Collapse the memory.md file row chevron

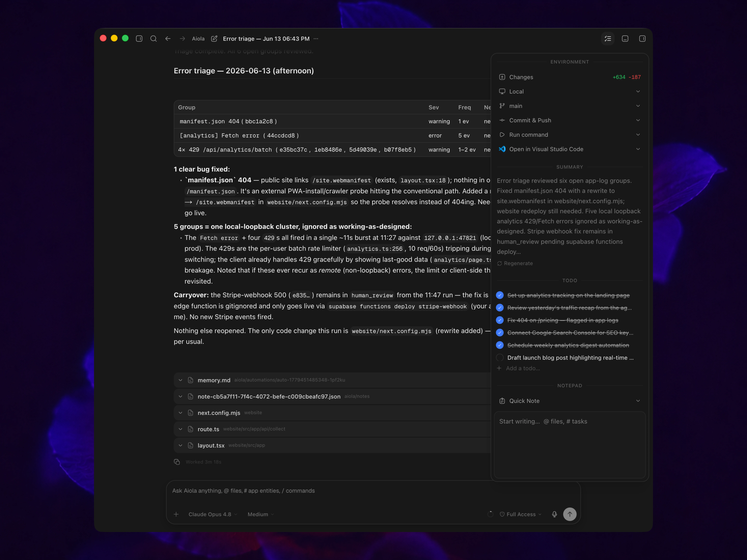point(180,380)
